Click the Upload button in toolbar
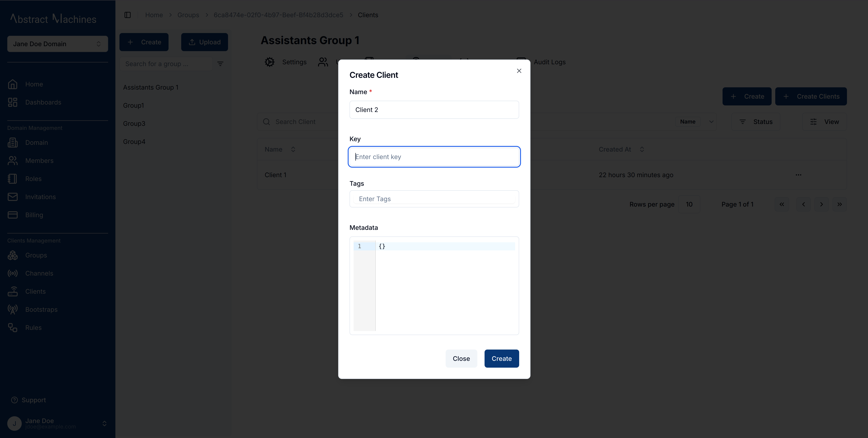Screen dimensions: 868x438 (x=205, y=42)
